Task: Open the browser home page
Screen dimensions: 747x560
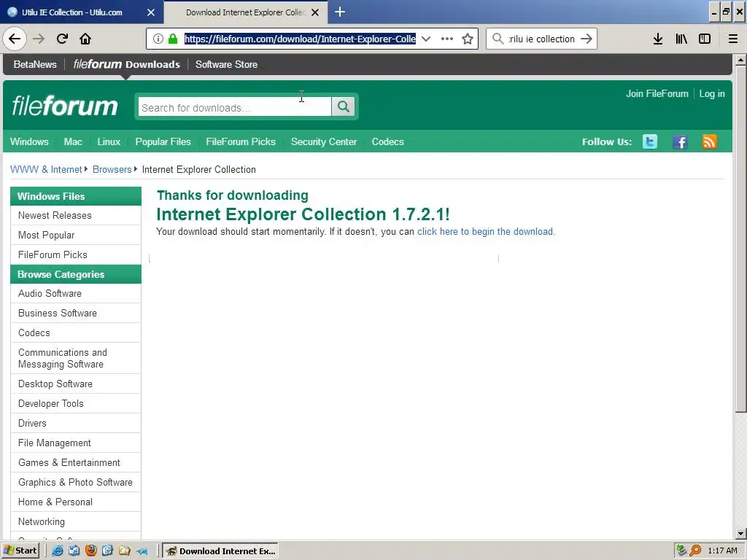Action: (x=85, y=39)
